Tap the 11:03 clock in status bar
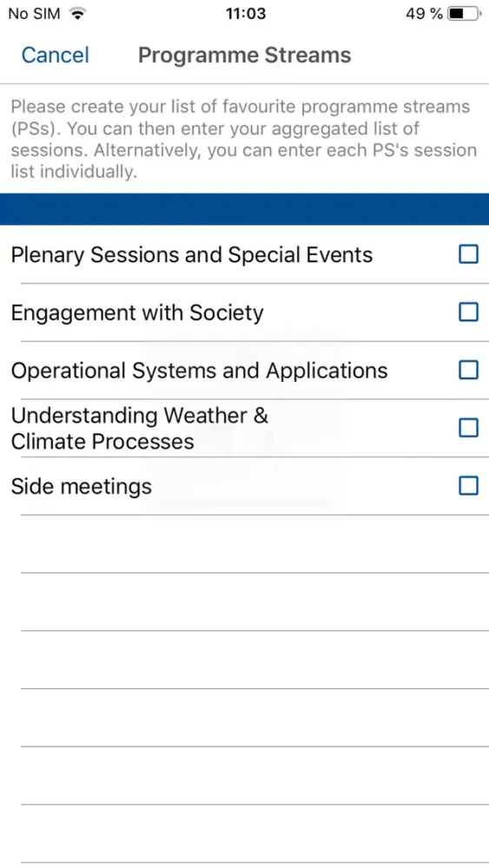 (245, 14)
